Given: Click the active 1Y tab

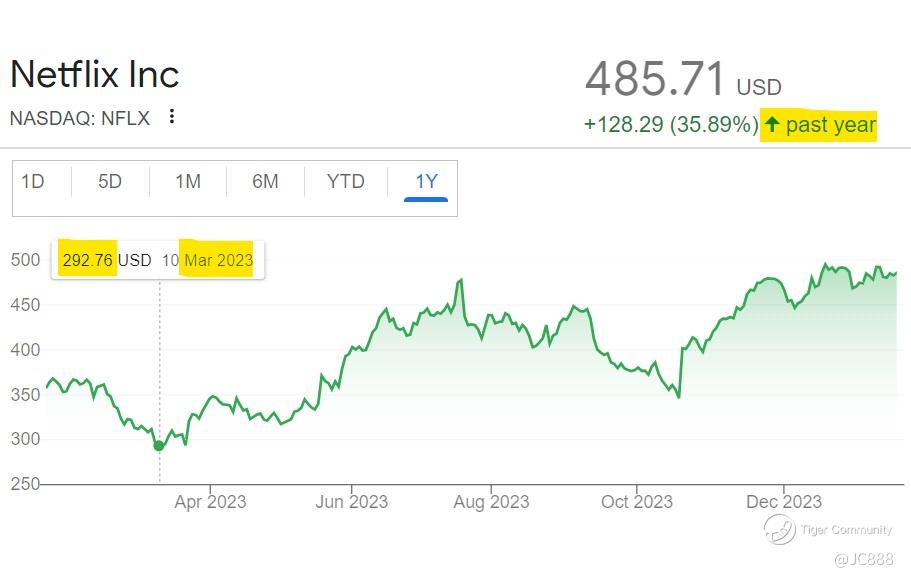Looking at the screenshot, I should pyautogui.click(x=426, y=182).
